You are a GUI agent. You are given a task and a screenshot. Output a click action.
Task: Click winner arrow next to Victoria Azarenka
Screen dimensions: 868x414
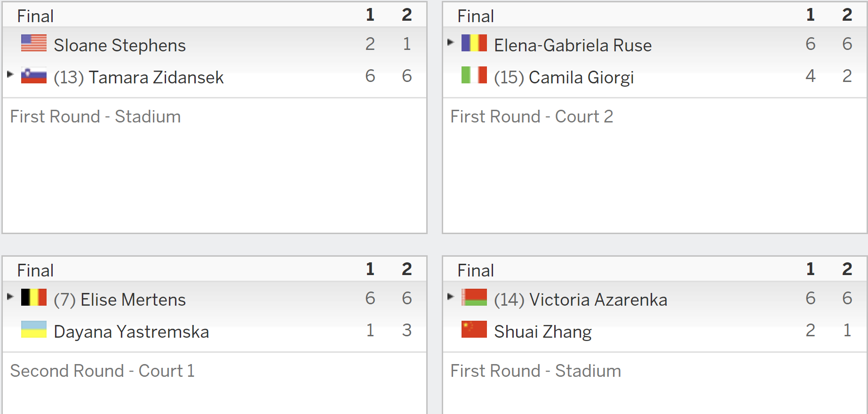(x=451, y=296)
